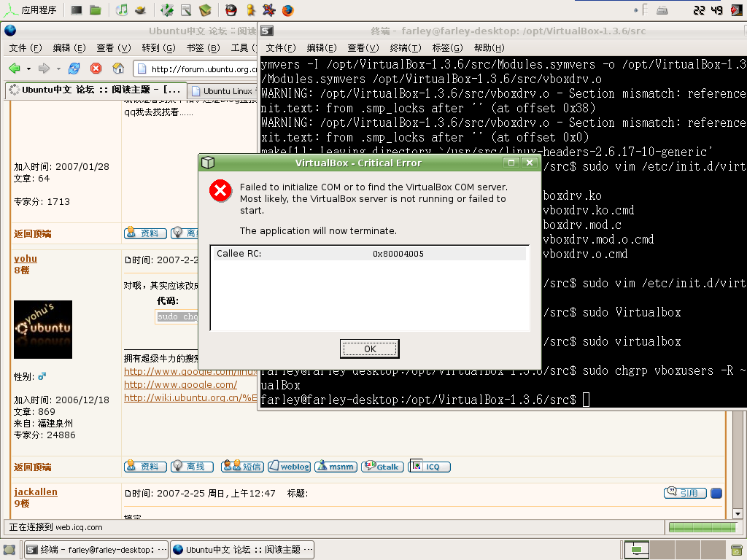Open the terminal 文件(F) menu
The height and width of the screenshot is (560, 747).
[281, 48]
